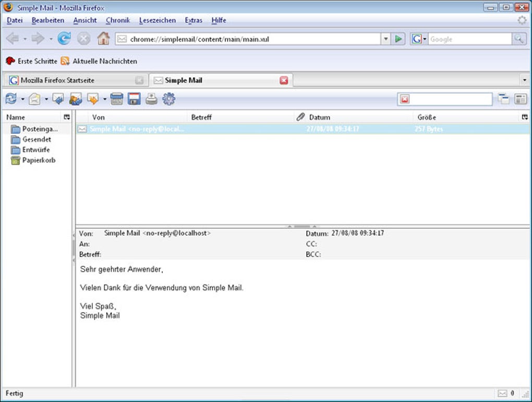Click the status bar mail envelope icon
The width and height of the screenshot is (532, 402).
pyautogui.click(x=502, y=393)
